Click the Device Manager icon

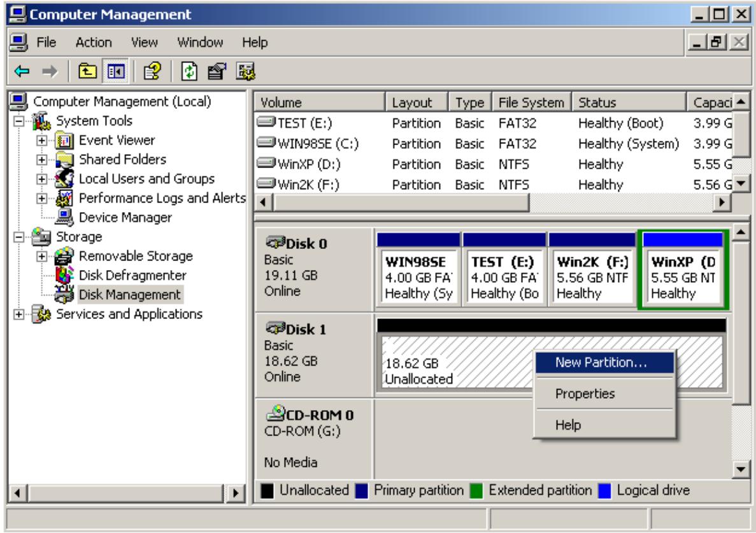point(64,217)
